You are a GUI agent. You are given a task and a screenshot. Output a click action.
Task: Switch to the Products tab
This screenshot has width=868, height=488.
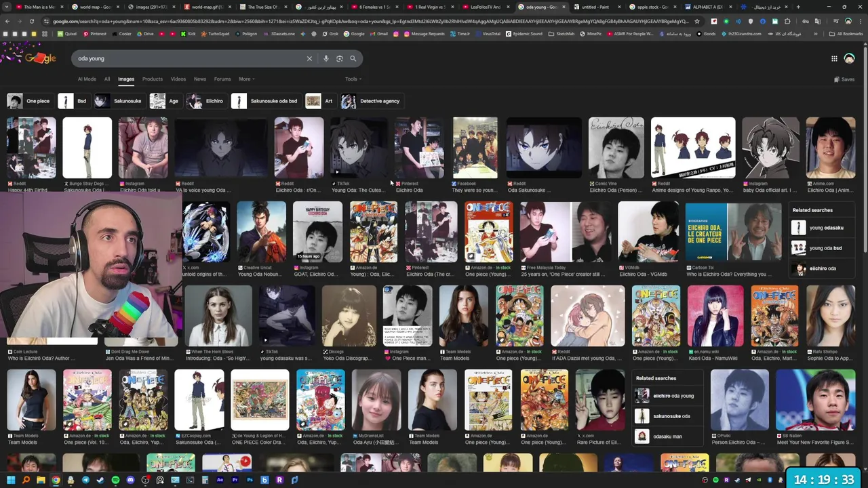pos(152,79)
